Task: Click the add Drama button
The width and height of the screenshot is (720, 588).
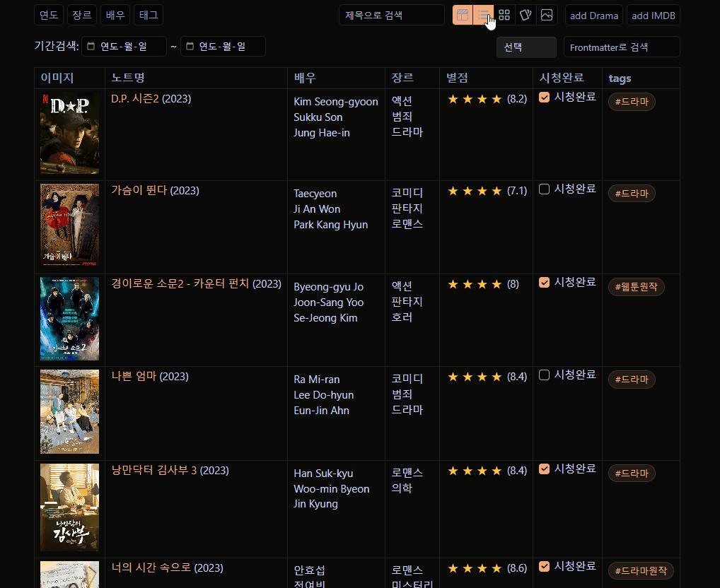Action: coord(593,15)
